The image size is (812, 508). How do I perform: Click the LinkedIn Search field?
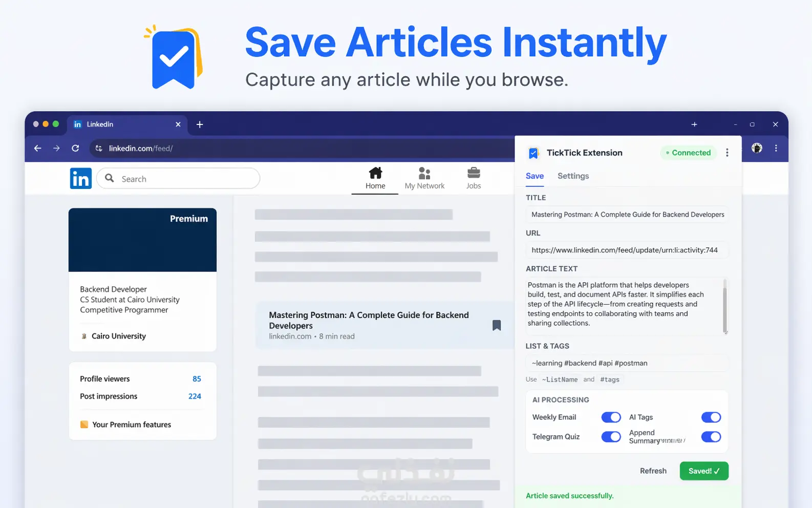click(x=178, y=178)
